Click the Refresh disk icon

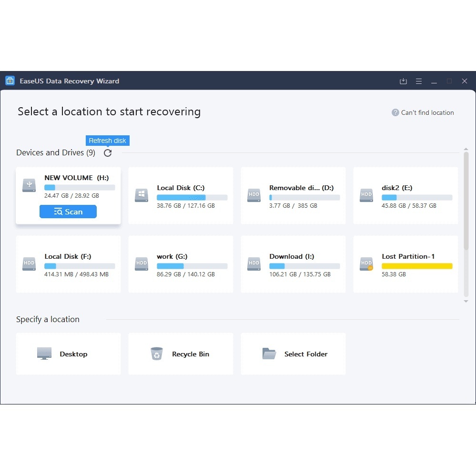(108, 153)
